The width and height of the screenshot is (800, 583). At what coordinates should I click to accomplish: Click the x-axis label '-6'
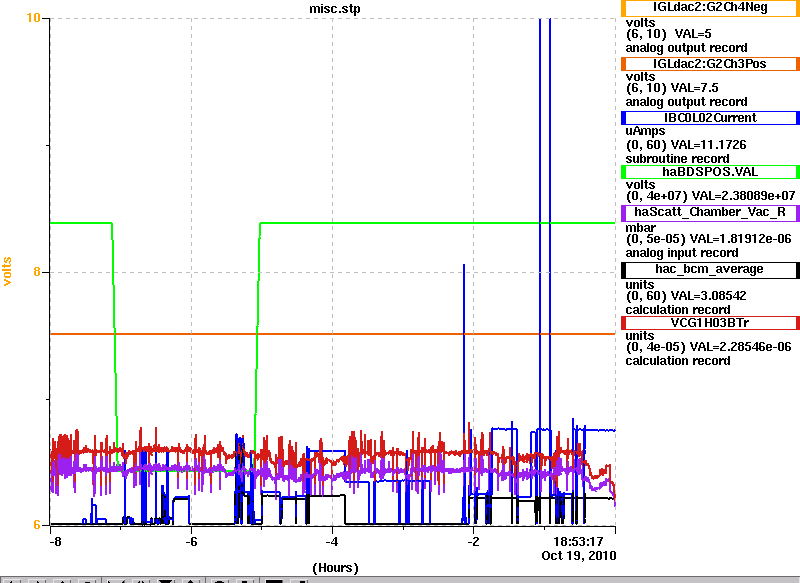click(x=191, y=542)
